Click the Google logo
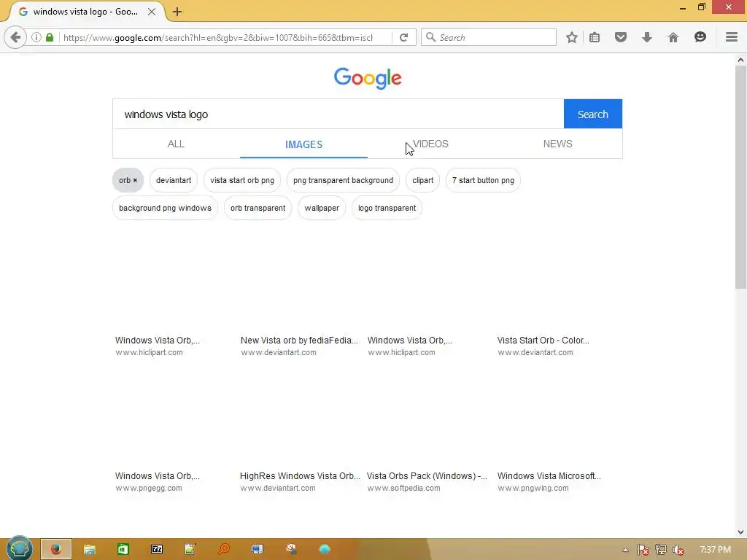The width and height of the screenshot is (747, 560). coord(368,78)
